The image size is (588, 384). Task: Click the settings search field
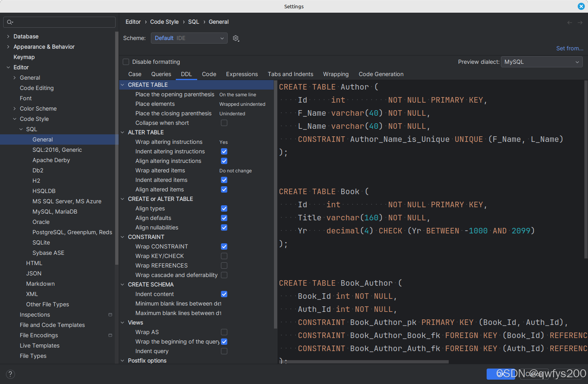[59, 22]
